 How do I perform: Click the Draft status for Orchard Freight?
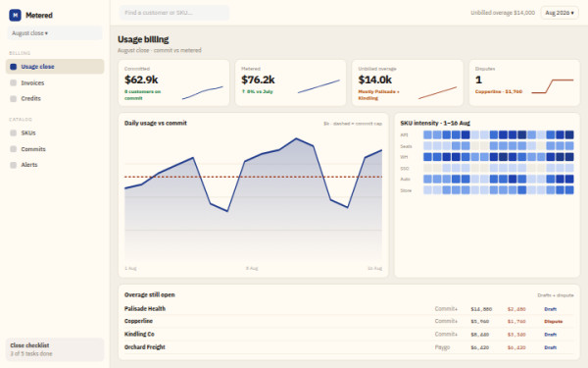550,347
